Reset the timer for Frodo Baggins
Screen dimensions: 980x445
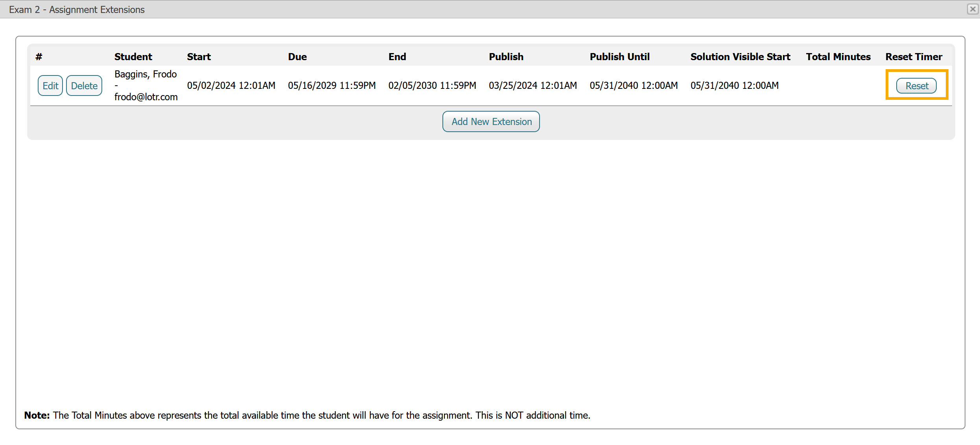pyautogui.click(x=916, y=86)
